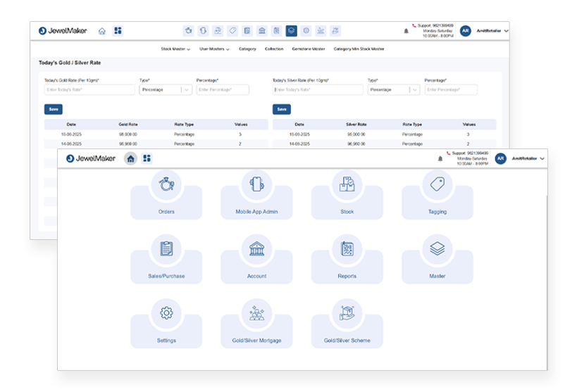Click JewelMaker logo in the dashboard window
577x392 pixels.
tap(90, 158)
